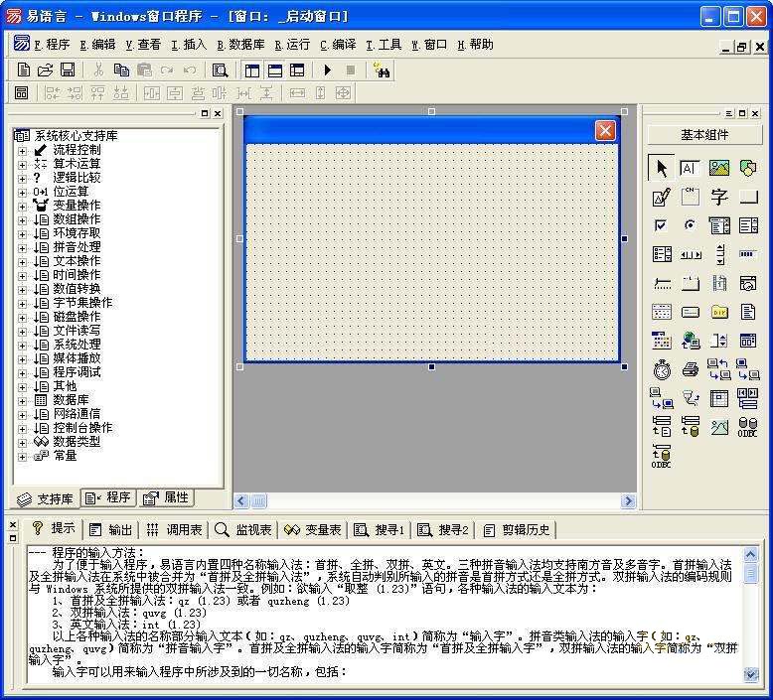Expand the 流程控制 tree node

coord(22,150)
